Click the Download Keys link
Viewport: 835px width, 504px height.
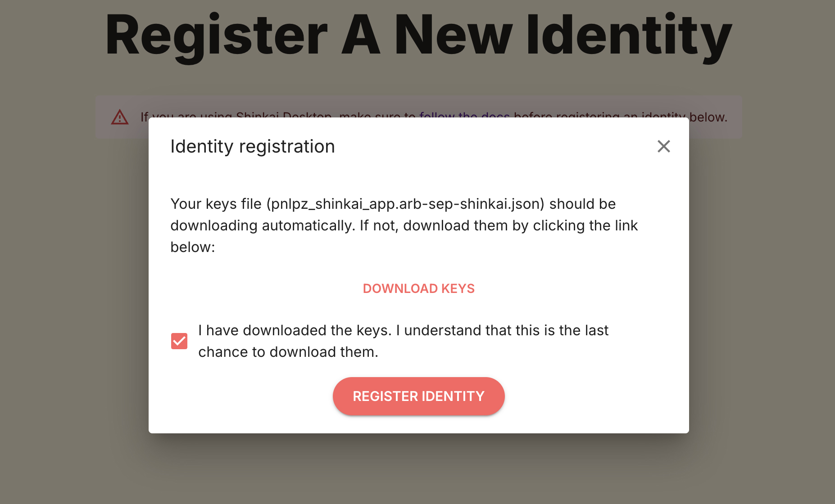[418, 288]
